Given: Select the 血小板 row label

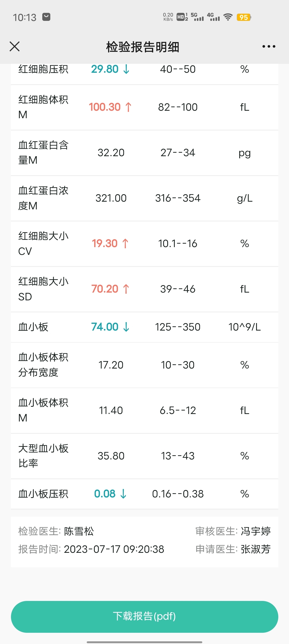Looking at the screenshot, I should point(33,327).
